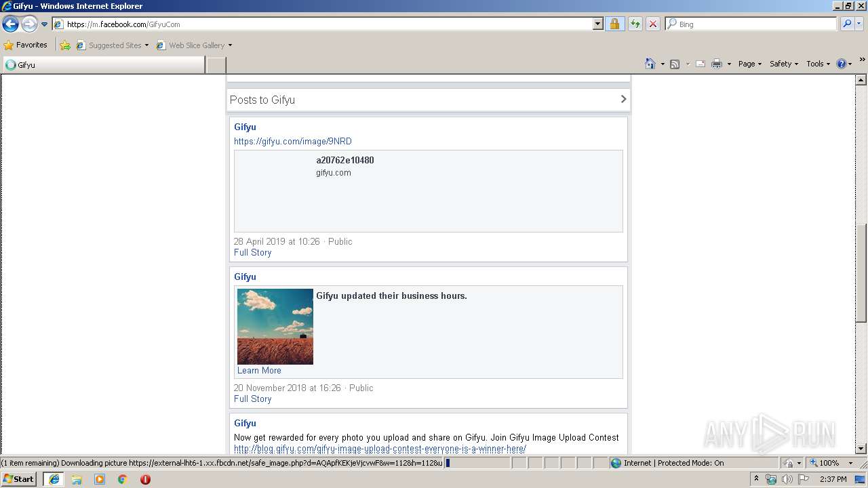Viewport: 868px width, 488px height.
Task: Click the network tray icon
Action: pos(771,479)
